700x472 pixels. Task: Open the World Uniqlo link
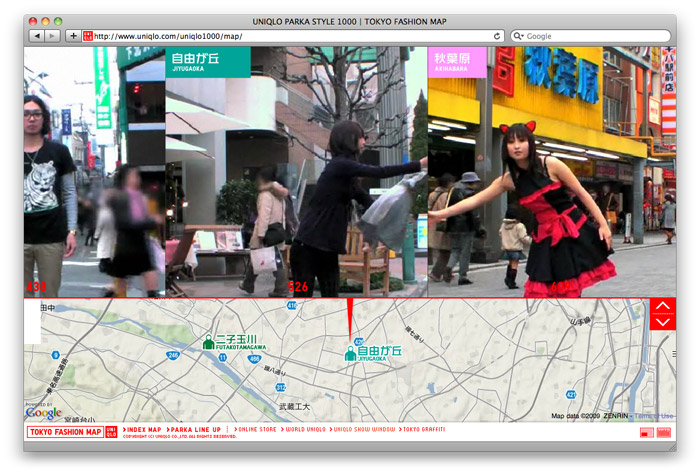(x=303, y=430)
